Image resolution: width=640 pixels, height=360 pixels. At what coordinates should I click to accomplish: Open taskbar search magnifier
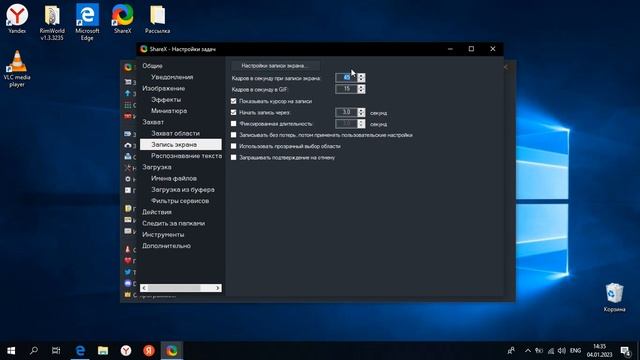click(34, 350)
